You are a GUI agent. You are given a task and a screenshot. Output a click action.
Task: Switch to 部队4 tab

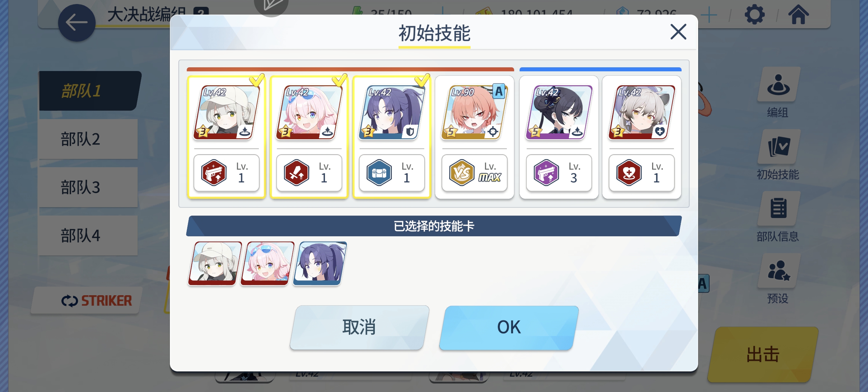[88, 236]
